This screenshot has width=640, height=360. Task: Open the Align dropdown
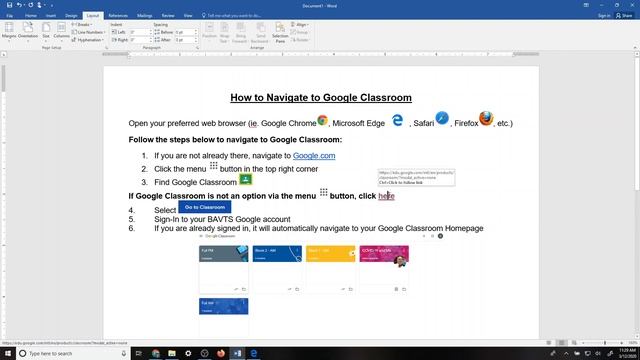click(300, 24)
